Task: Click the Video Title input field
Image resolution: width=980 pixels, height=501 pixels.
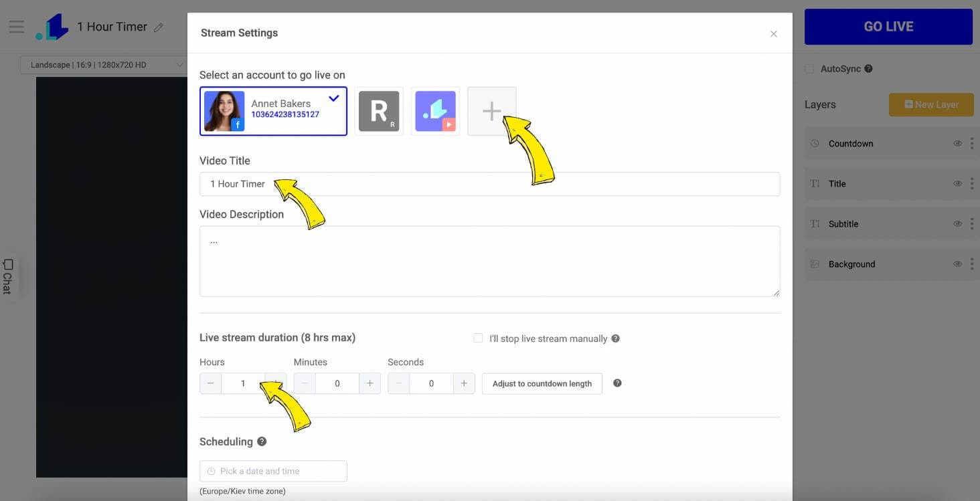Action: (x=489, y=184)
